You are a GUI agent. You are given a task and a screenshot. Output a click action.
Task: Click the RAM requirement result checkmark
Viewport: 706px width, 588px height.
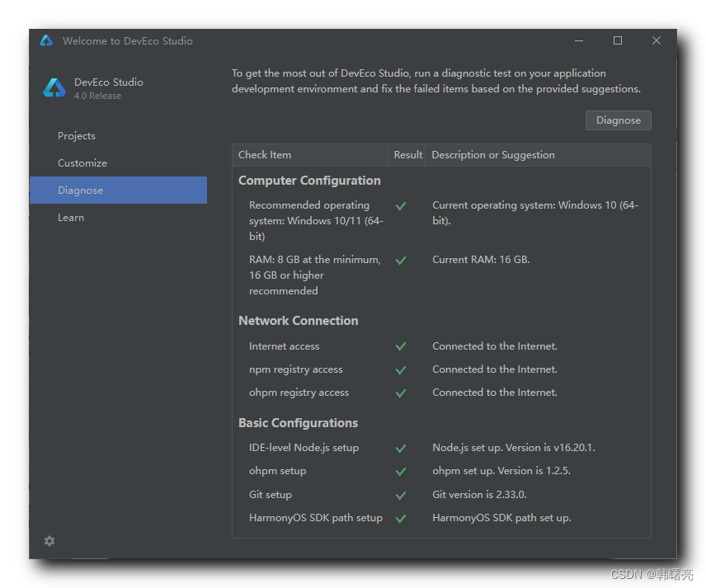click(x=401, y=261)
